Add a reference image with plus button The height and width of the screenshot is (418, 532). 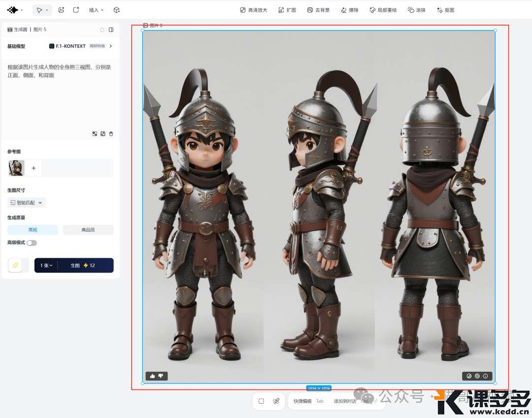33,168
